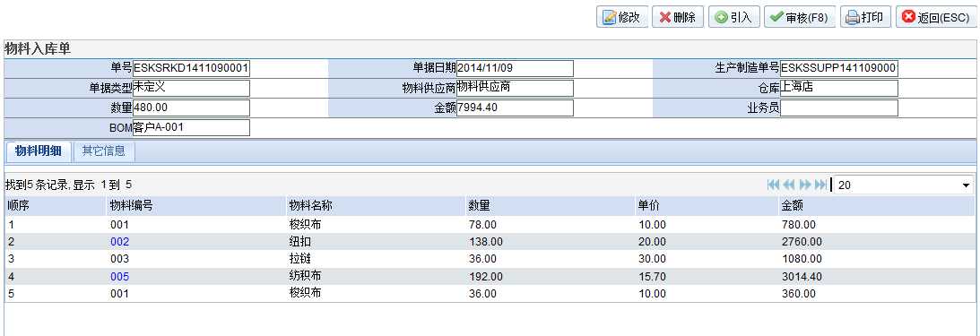
Task: Click the empty 业务员 field
Action: click(x=838, y=108)
